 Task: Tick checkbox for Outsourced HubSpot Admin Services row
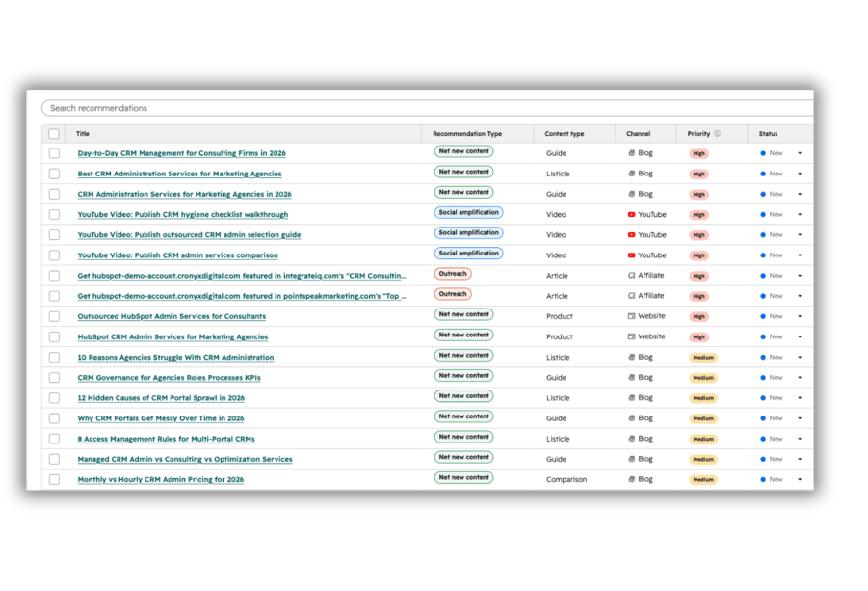54,316
